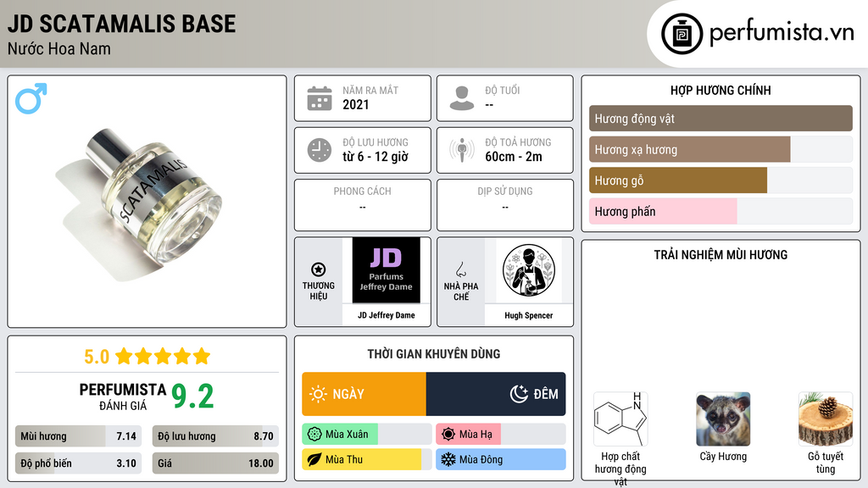This screenshot has height=488, width=868.
Task: Click the PHONG CÁCH card
Action: coord(363,205)
